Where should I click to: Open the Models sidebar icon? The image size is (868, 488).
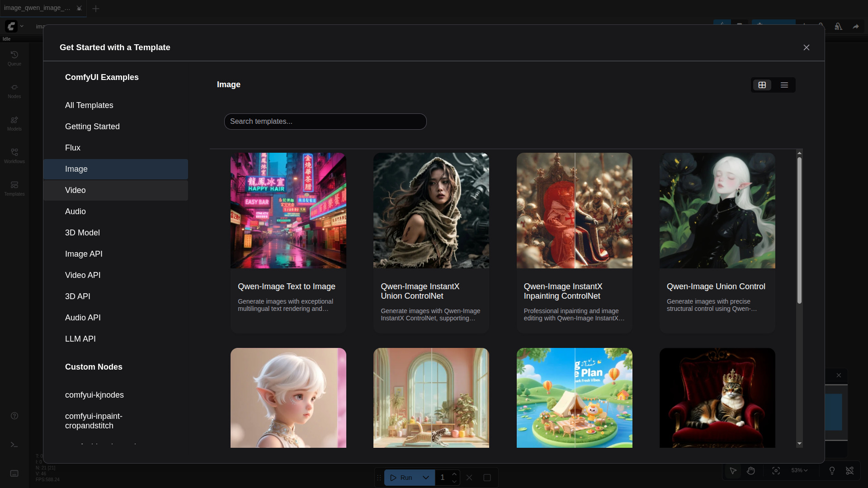(x=14, y=123)
